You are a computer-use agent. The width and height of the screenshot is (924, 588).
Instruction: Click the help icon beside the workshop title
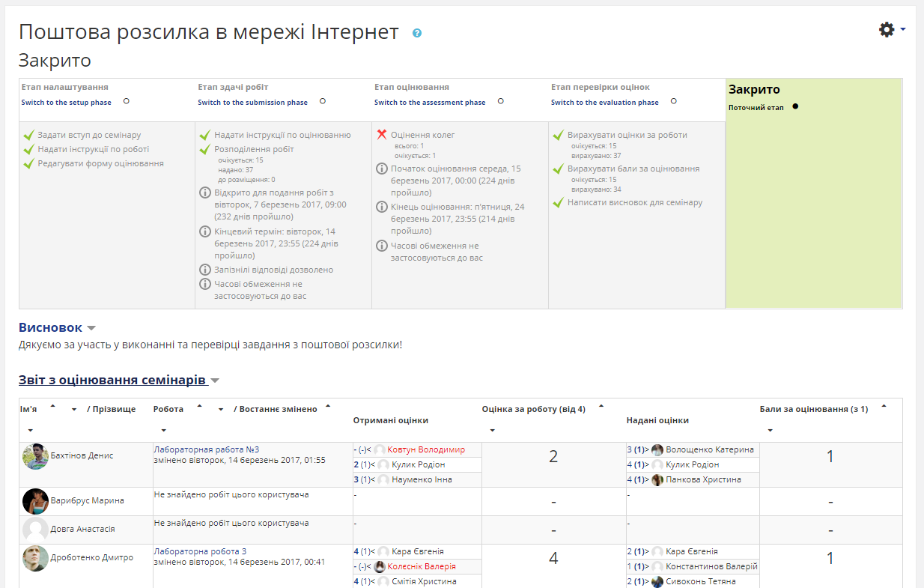(x=417, y=33)
